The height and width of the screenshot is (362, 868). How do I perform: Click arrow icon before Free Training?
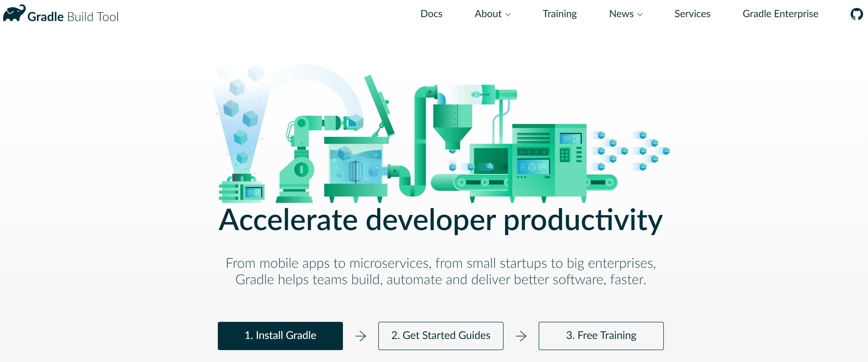pyautogui.click(x=521, y=336)
